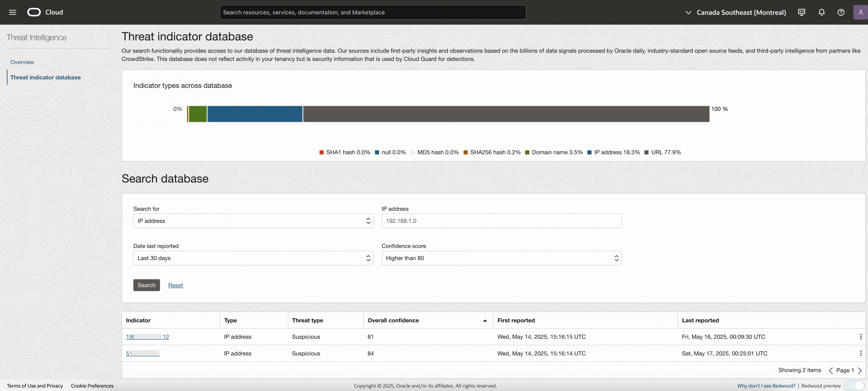Open the user profile avatar
Screen dimensions: 868x391
coord(860,12)
